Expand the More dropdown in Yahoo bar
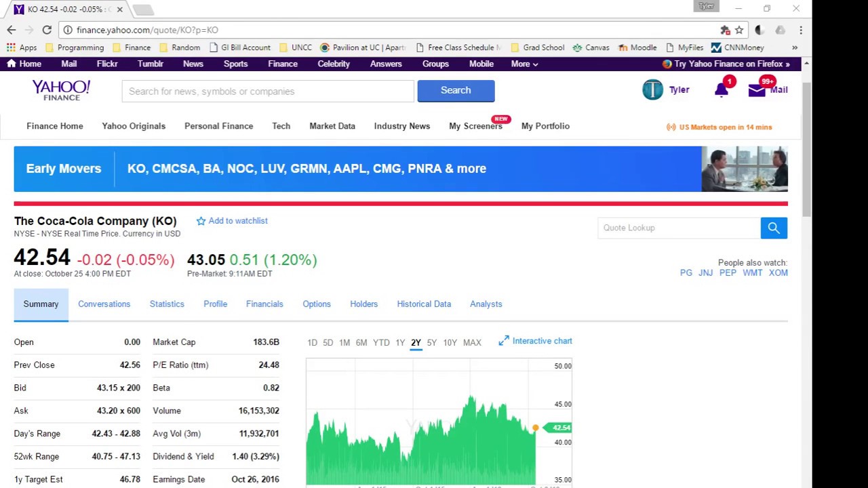This screenshot has height=488, width=868. point(524,64)
